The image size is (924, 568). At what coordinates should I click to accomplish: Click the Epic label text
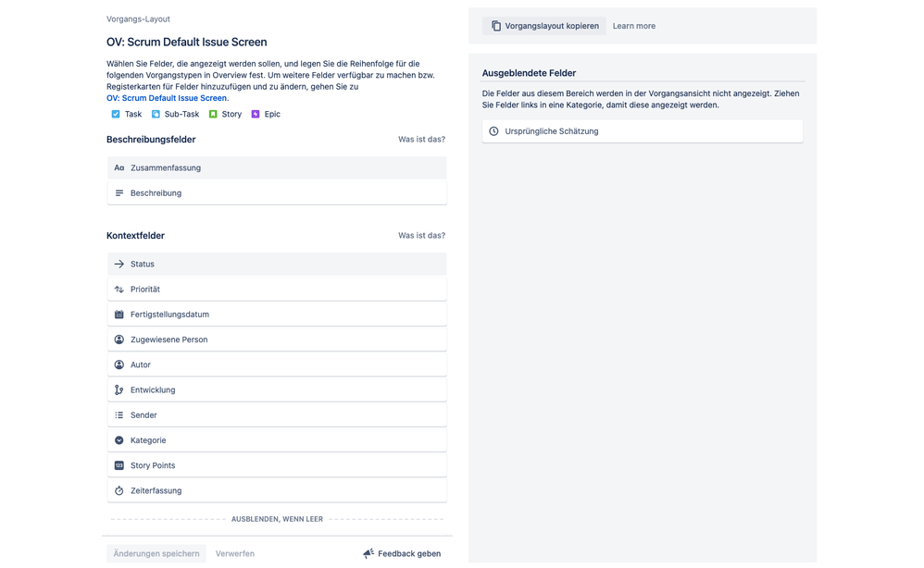pos(272,114)
